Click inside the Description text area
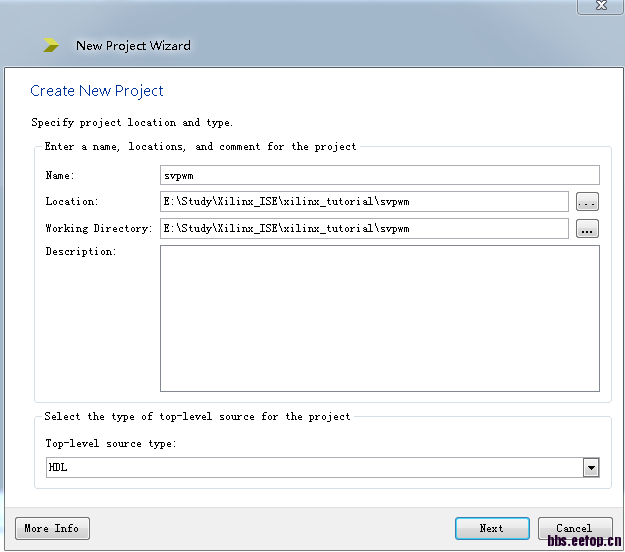Screen dimensions: 625x552 [379, 318]
